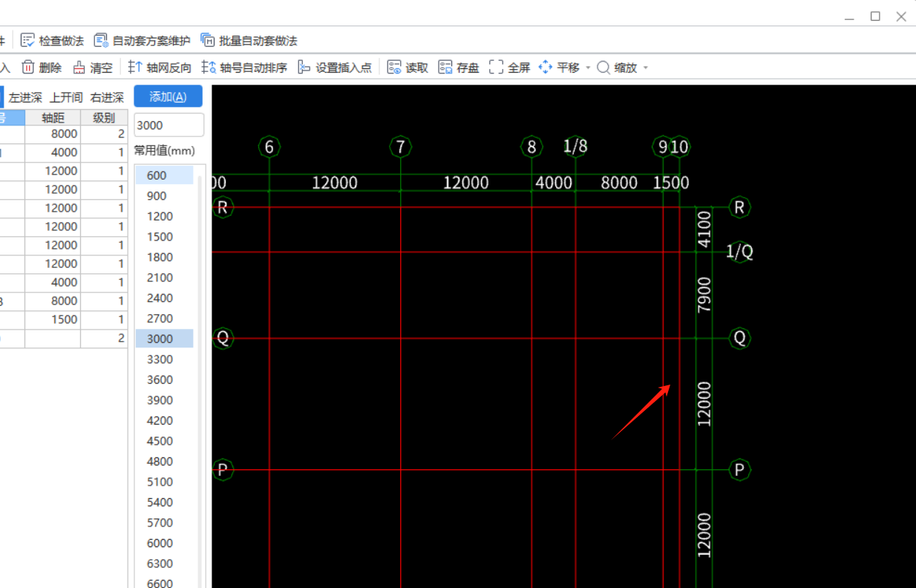Image resolution: width=916 pixels, height=588 pixels.
Task: Select 4800 in common values list
Action: pyautogui.click(x=165, y=461)
